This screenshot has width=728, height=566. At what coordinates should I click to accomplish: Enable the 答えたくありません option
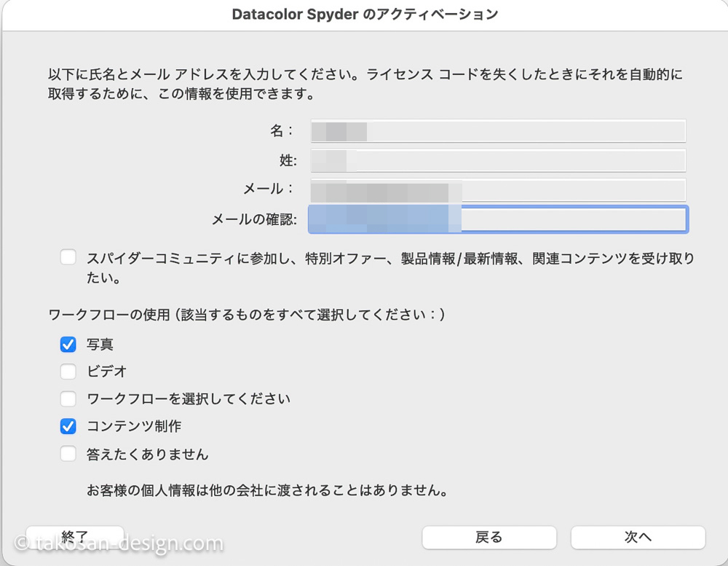point(68,453)
